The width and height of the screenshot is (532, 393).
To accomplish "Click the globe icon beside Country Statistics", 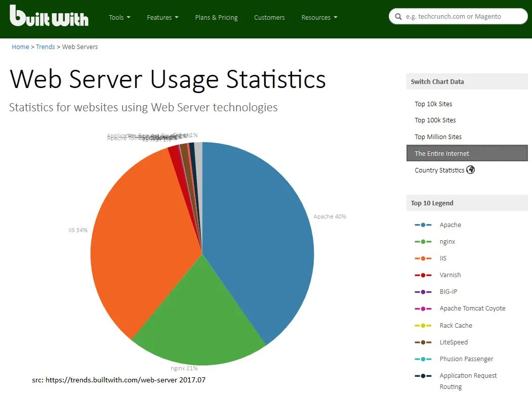I will [471, 170].
